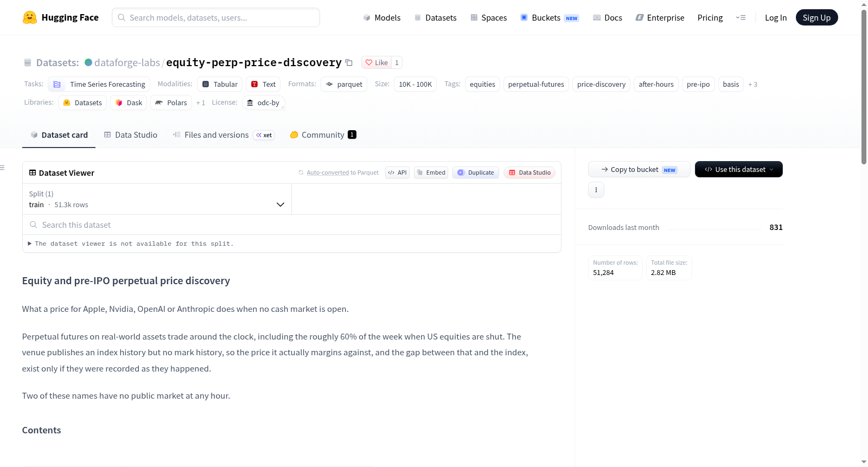Go to Spaces in top navigation
The height and width of the screenshot is (467, 868).
tap(488, 17)
